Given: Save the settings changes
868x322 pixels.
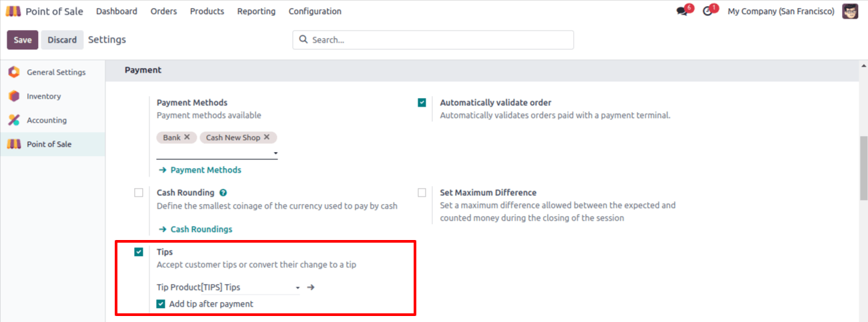Looking at the screenshot, I should coord(23,40).
